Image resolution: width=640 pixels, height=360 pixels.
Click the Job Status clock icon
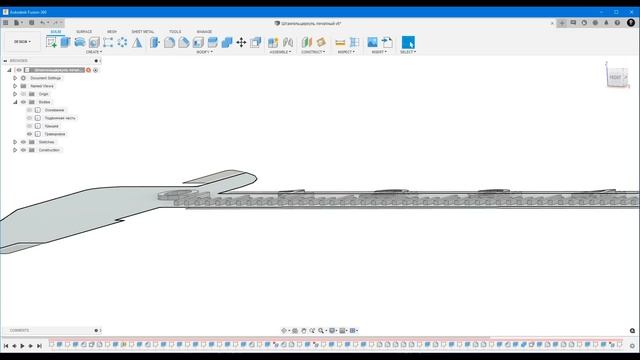(584, 23)
